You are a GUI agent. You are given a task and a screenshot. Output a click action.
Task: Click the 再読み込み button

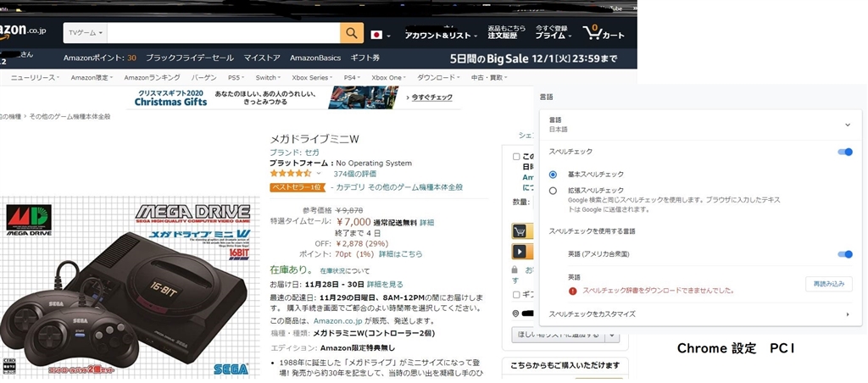pyautogui.click(x=829, y=284)
